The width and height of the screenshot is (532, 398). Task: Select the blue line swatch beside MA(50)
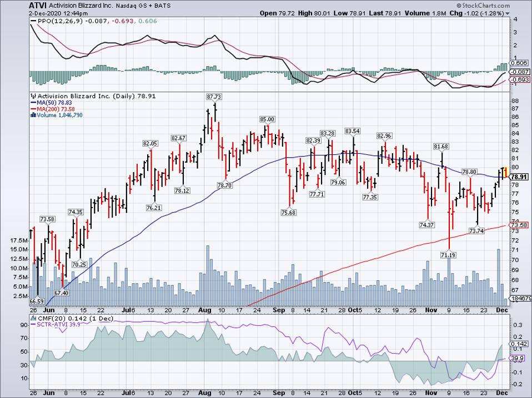[x=33, y=103]
